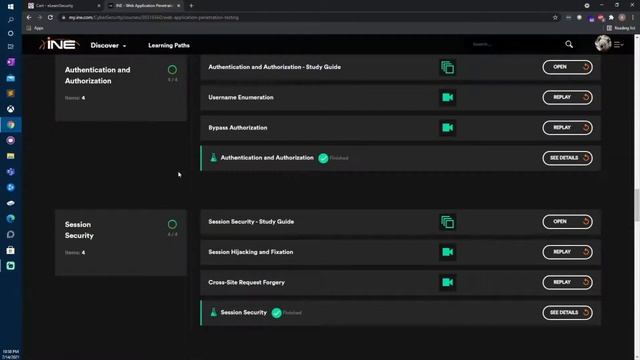Image resolution: width=640 pixels, height=360 pixels.
Task: Open a new browser tab
Action: [x=191, y=6]
